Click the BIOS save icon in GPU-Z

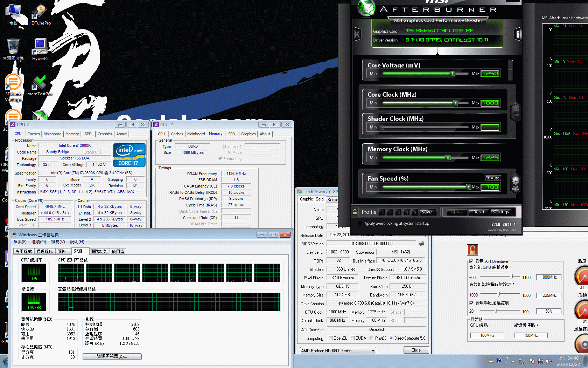tap(422, 244)
